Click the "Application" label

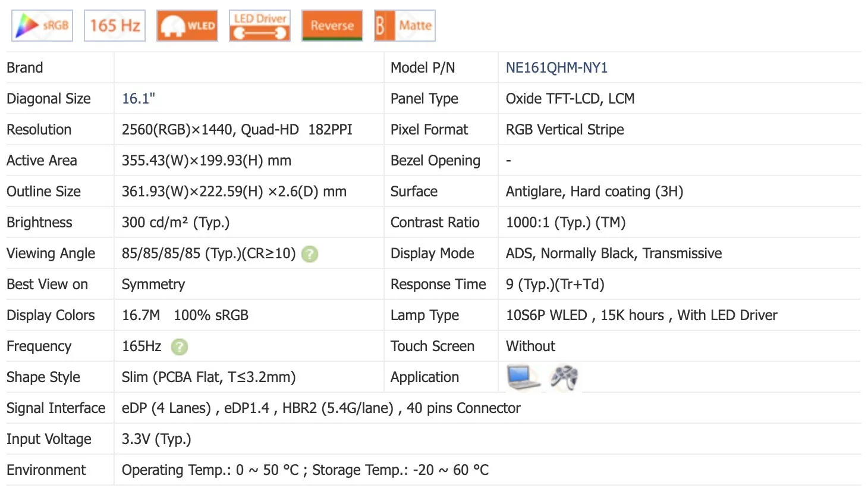(425, 377)
